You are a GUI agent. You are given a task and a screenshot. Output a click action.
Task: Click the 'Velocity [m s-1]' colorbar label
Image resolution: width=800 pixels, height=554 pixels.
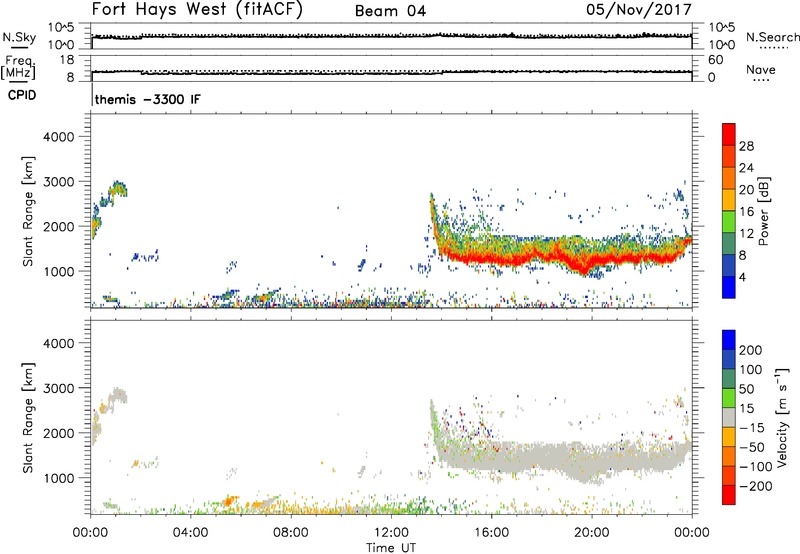click(782, 417)
